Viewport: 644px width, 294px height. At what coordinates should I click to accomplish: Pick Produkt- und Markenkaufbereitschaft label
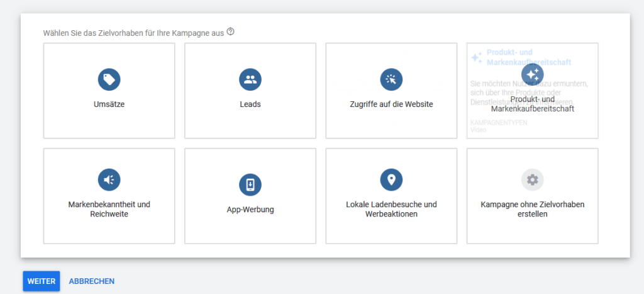pos(533,105)
